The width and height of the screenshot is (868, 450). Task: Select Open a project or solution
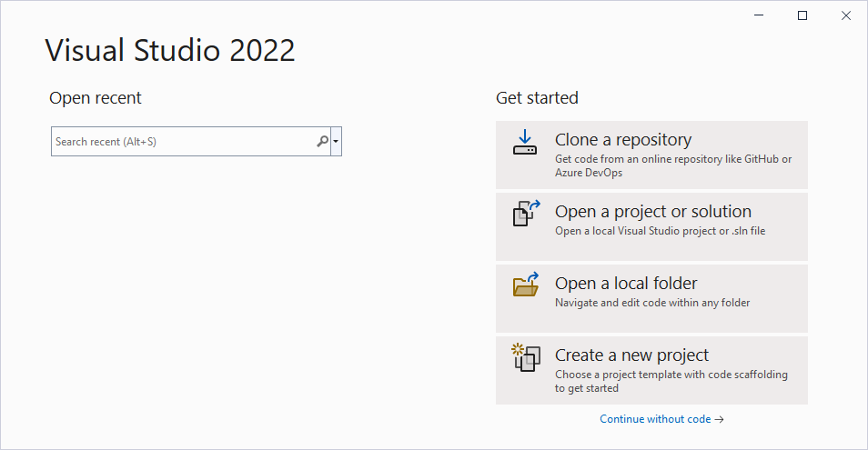click(x=651, y=226)
